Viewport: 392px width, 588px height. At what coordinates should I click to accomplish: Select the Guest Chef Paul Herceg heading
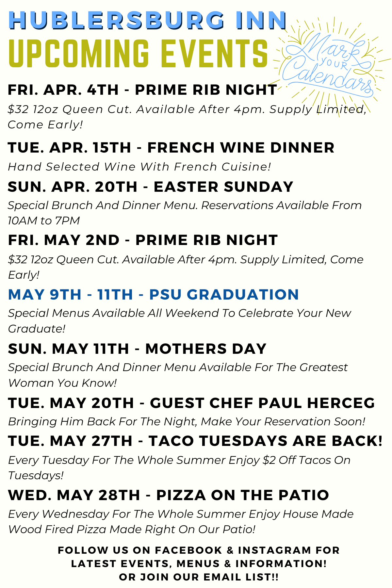coord(191,403)
